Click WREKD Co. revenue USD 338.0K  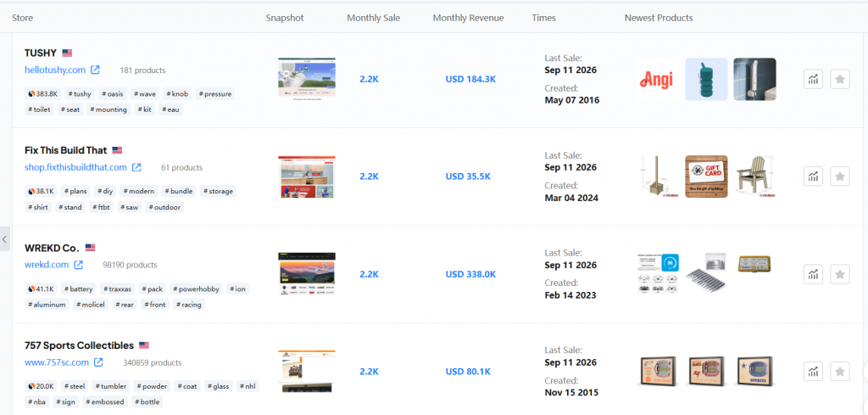(470, 274)
